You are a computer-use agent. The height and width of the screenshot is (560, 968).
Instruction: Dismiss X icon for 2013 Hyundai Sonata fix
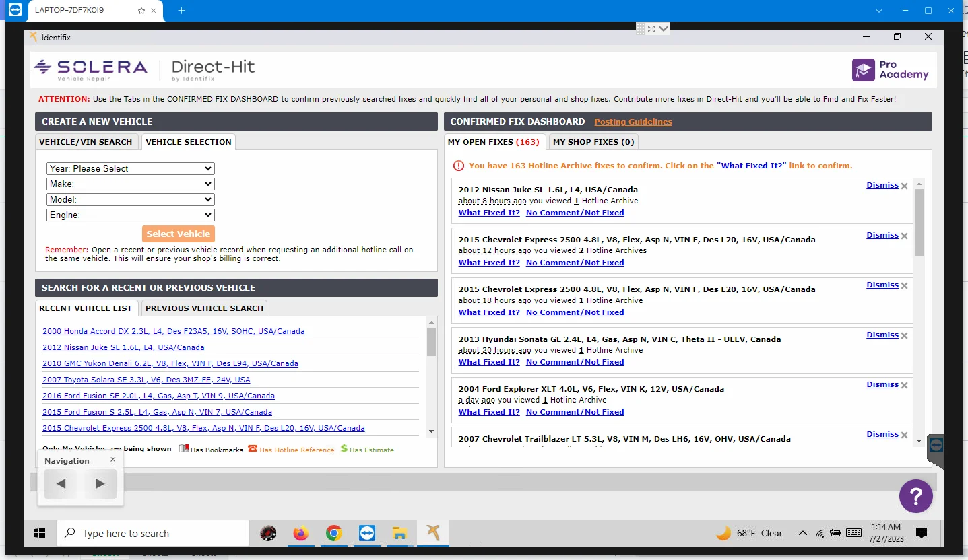905,335
